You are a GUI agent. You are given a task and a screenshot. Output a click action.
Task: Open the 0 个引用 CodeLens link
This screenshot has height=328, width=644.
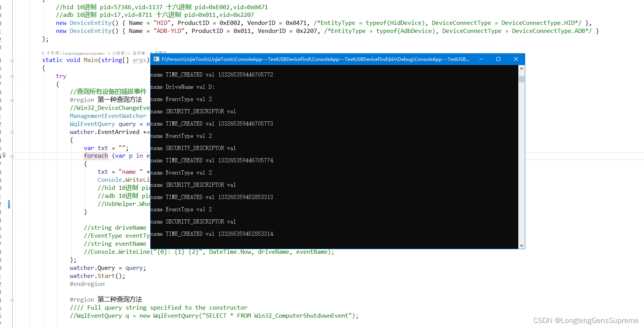pyautogui.click(x=50, y=53)
